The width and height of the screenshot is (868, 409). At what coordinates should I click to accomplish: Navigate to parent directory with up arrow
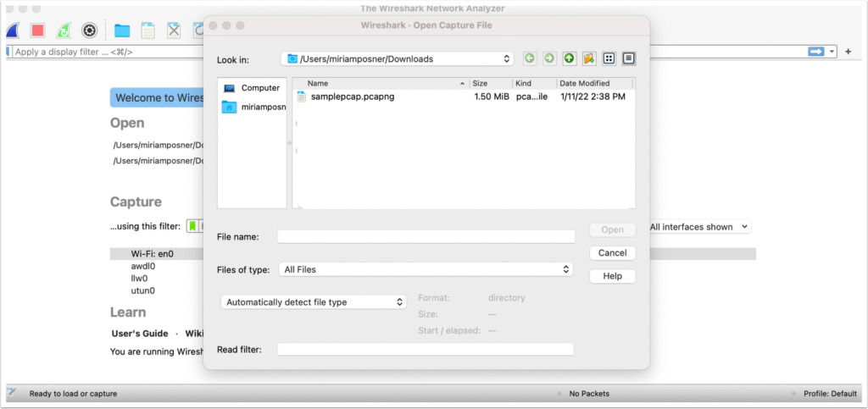pos(569,58)
